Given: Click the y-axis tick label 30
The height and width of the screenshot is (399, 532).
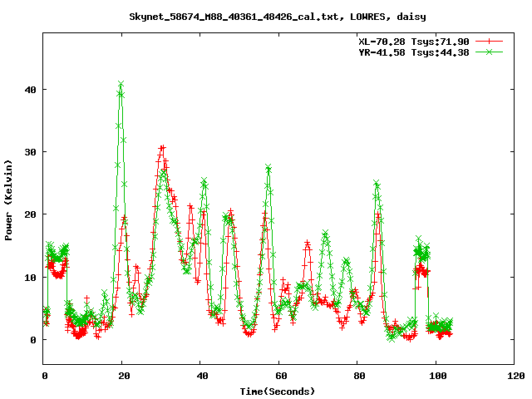Looking at the screenshot, I should pos(30,152).
